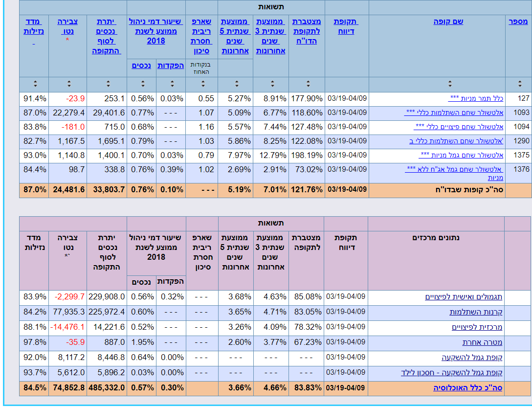Sort by מספר column arrows icon
Image resolution: width=532 pixels, height=407 pixels.
click(x=520, y=84)
